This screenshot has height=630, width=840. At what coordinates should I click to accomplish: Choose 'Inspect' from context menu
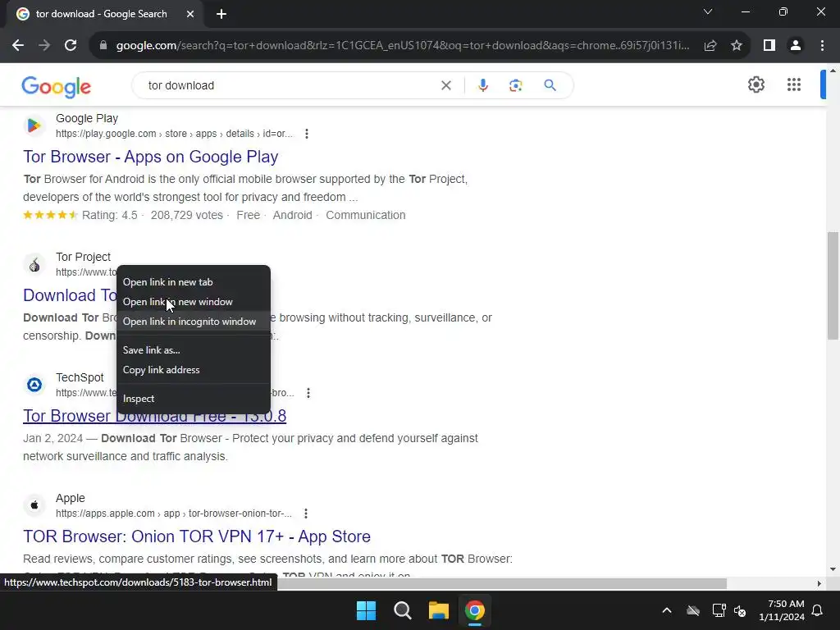pyautogui.click(x=194, y=399)
